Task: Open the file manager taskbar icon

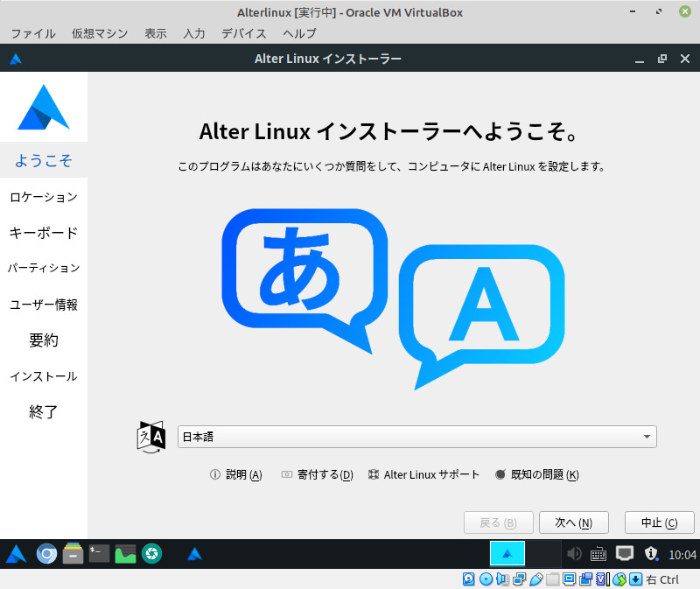Action: [73, 553]
